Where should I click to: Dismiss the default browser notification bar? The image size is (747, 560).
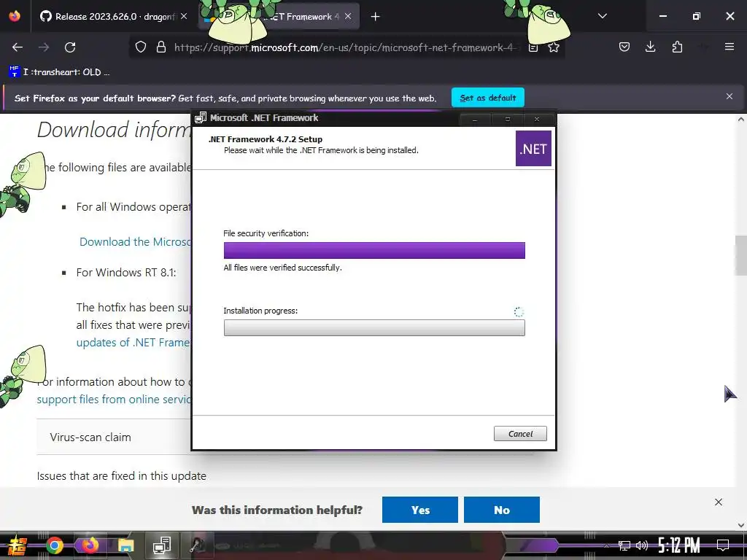coord(729,97)
